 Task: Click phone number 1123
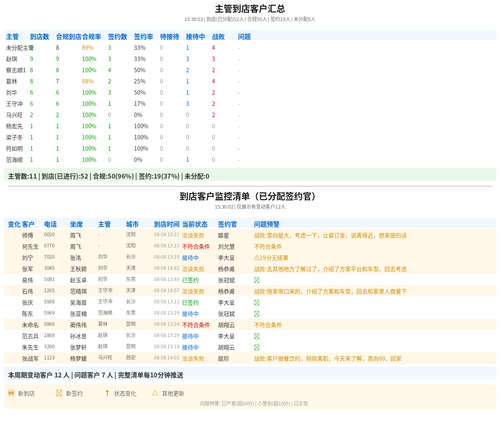point(49,358)
